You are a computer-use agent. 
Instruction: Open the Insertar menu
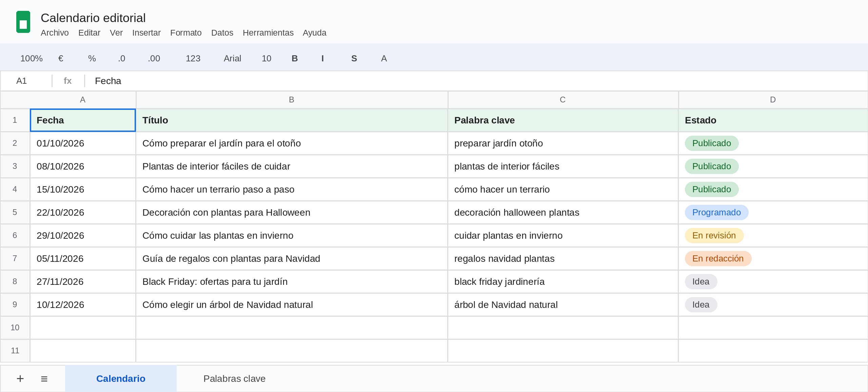tap(146, 33)
